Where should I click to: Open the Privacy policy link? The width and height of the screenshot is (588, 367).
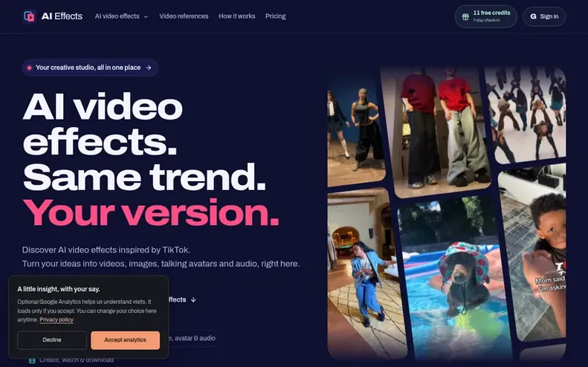(56, 319)
